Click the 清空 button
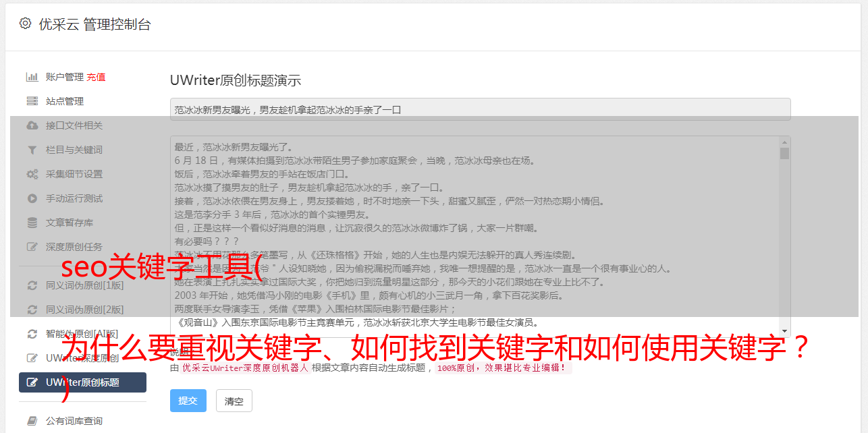The width and height of the screenshot is (868, 433). tap(234, 401)
